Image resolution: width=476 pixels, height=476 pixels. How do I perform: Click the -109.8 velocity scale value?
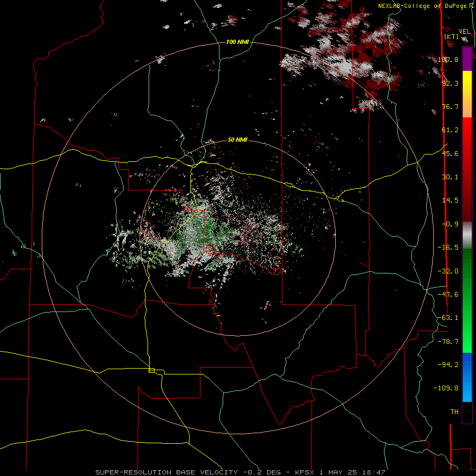point(446,388)
